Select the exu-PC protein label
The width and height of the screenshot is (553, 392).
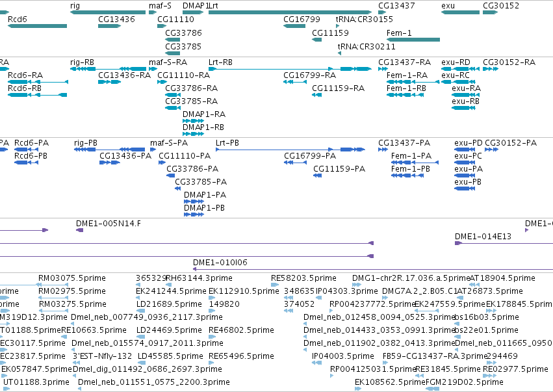(x=468, y=156)
